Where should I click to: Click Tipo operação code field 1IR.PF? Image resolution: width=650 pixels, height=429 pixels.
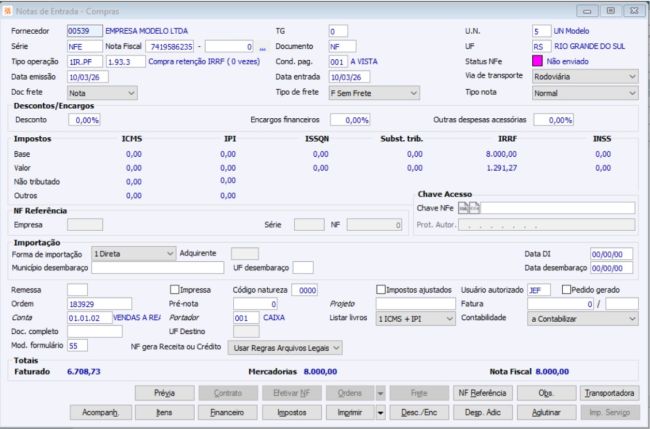tap(85, 62)
